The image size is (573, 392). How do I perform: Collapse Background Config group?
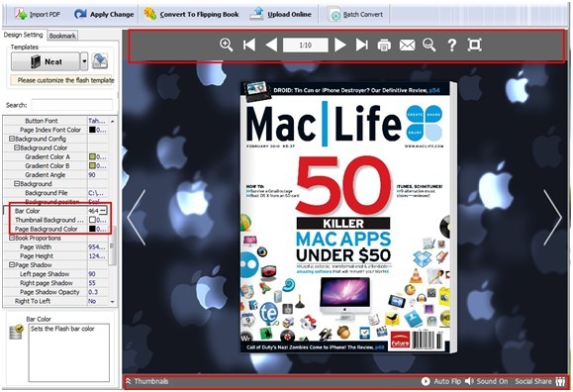click(11, 139)
